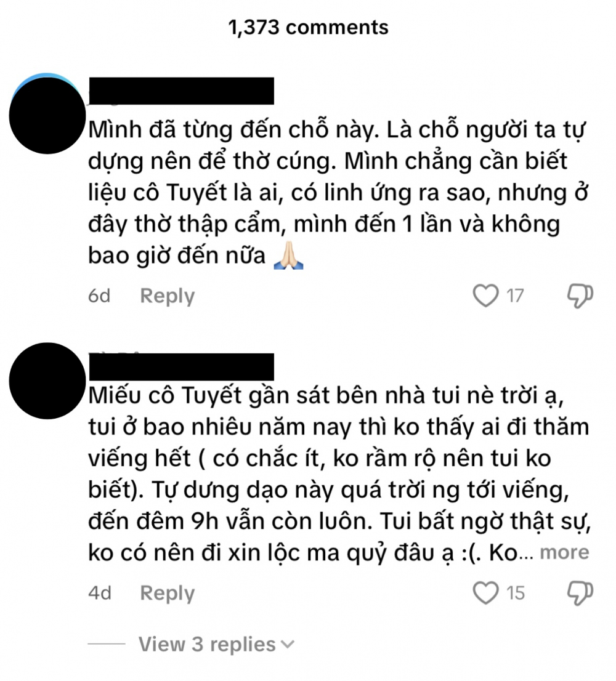The width and height of the screenshot is (616, 681).
Task: Click the 17 like count
Action: point(515,296)
